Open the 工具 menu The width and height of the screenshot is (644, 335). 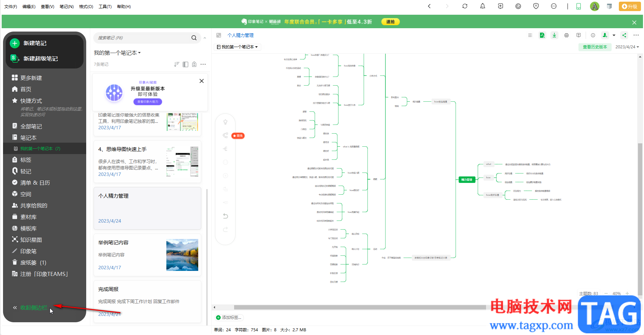click(105, 6)
